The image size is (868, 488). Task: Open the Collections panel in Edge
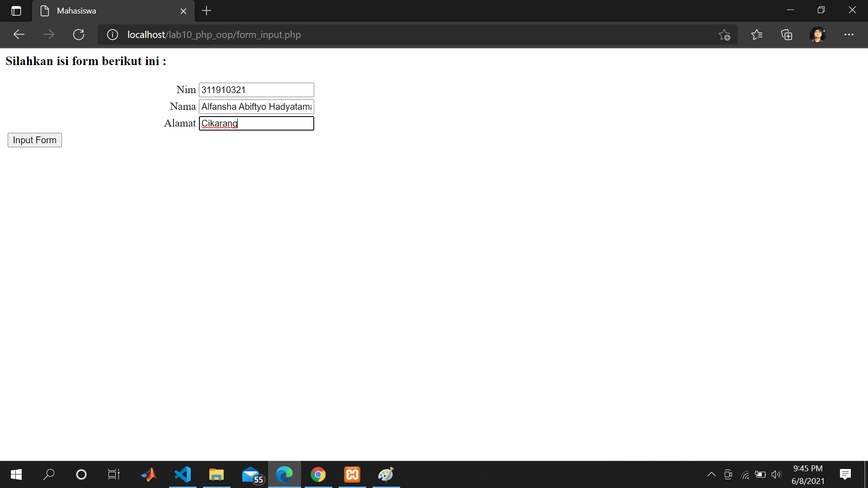[x=787, y=34]
